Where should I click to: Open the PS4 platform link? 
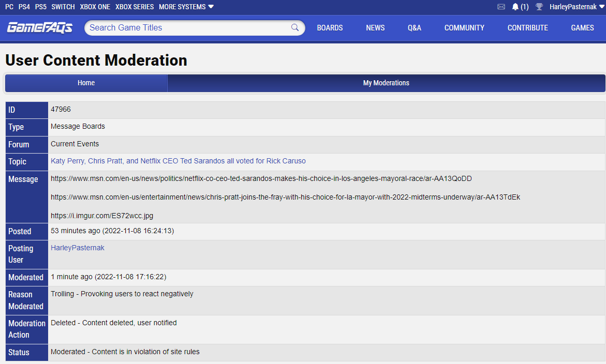pyautogui.click(x=24, y=7)
